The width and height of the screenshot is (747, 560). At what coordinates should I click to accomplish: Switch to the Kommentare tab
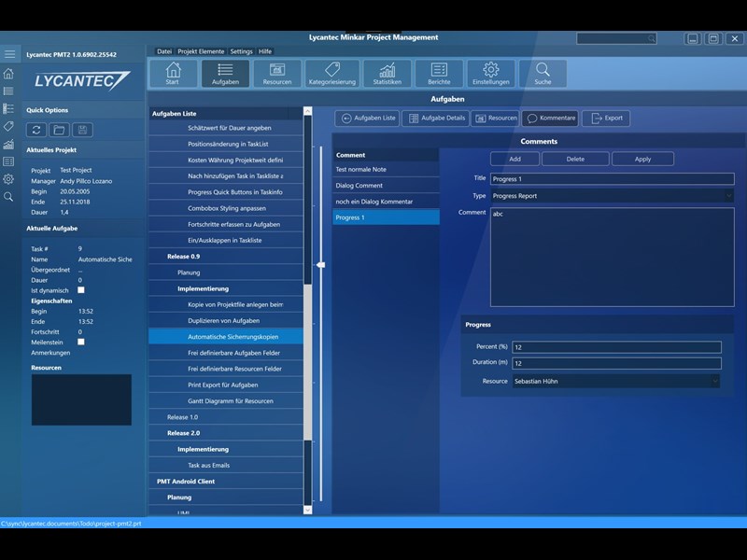[550, 119]
